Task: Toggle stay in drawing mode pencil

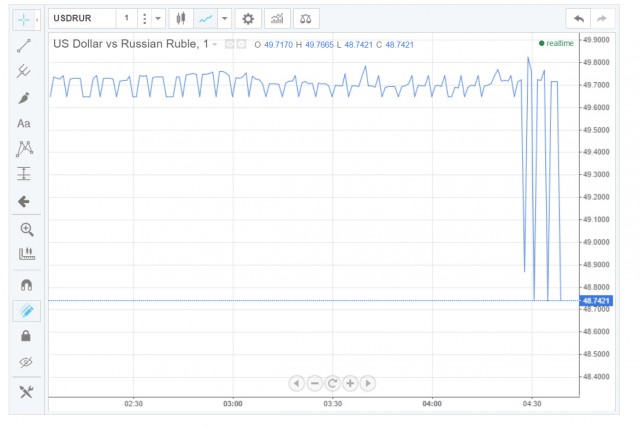Action: (27, 311)
